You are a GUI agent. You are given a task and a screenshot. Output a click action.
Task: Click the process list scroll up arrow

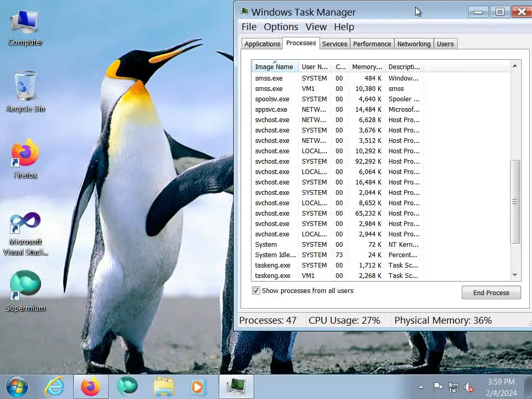(515, 66)
